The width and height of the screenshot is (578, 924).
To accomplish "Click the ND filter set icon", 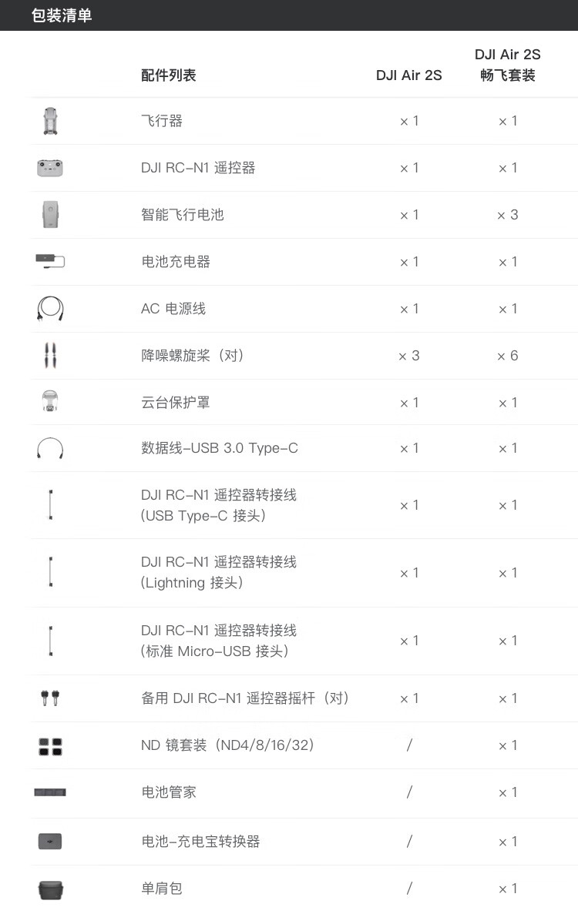I will 50,745.
